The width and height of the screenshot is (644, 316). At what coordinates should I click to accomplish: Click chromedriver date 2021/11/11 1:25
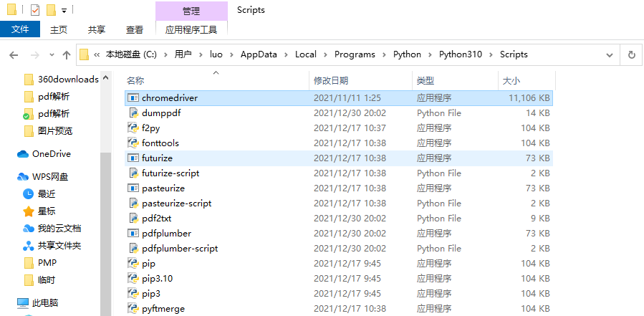click(x=347, y=98)
